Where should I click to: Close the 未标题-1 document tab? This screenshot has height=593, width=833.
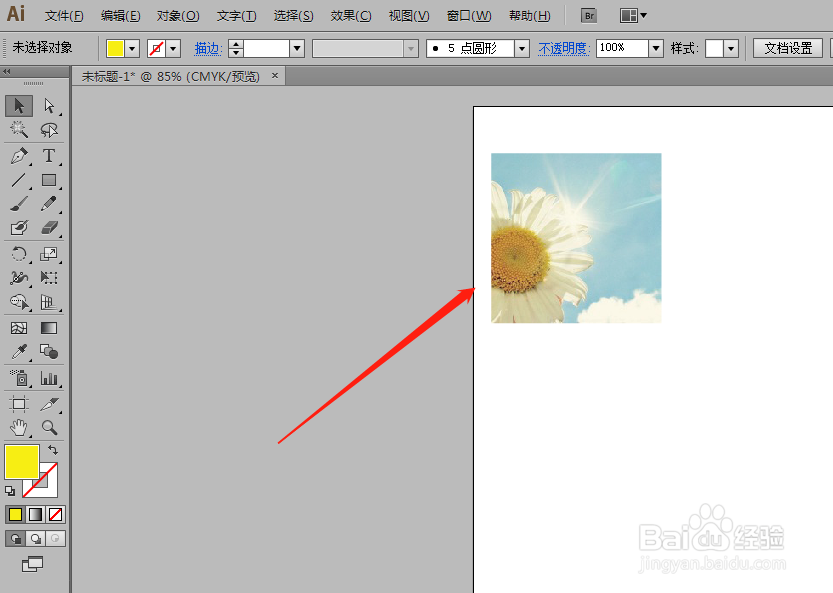(275, 75)
